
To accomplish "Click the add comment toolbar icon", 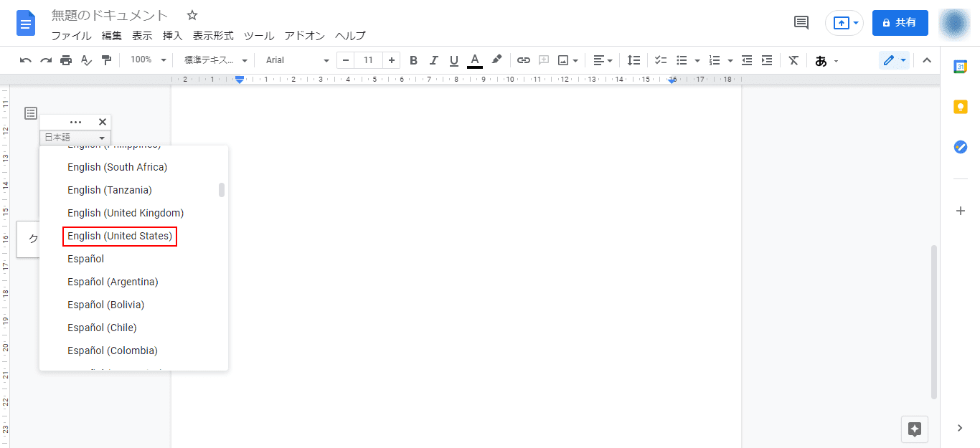I will pyautogui.click(x=544, y=60).
